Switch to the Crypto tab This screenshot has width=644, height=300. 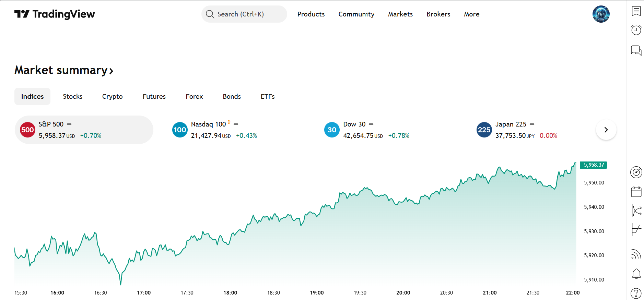coord(112,96)
